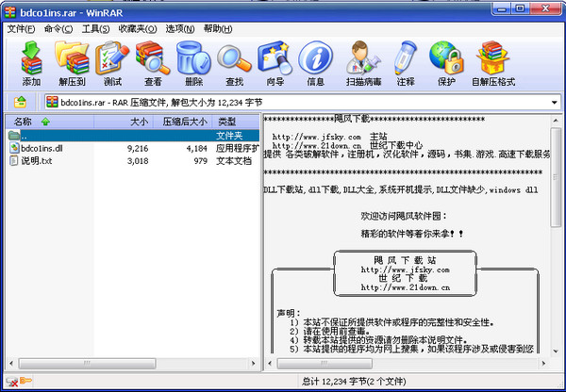Click the 添加 (Add) toolbar icon
Screen dimensions: 566x392
coord(31,64)
